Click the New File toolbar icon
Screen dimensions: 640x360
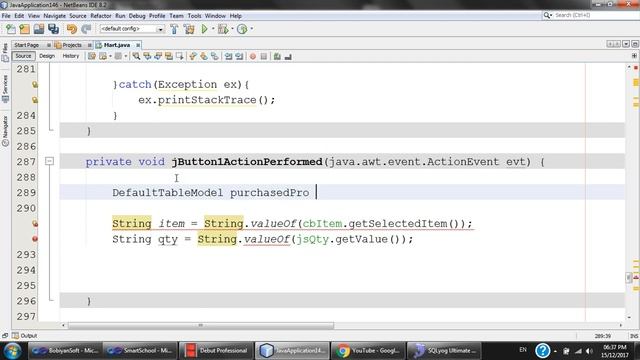click(11, 29)
